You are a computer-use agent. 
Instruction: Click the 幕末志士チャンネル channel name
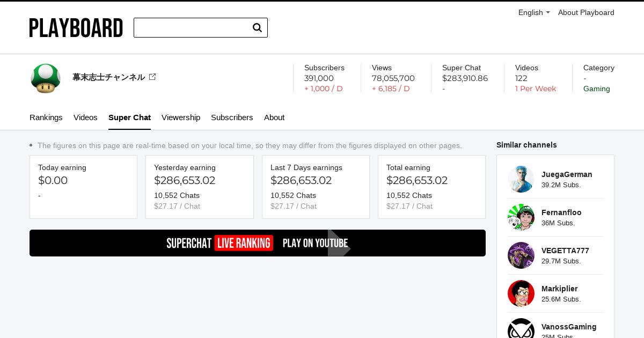tap(109, 77)
